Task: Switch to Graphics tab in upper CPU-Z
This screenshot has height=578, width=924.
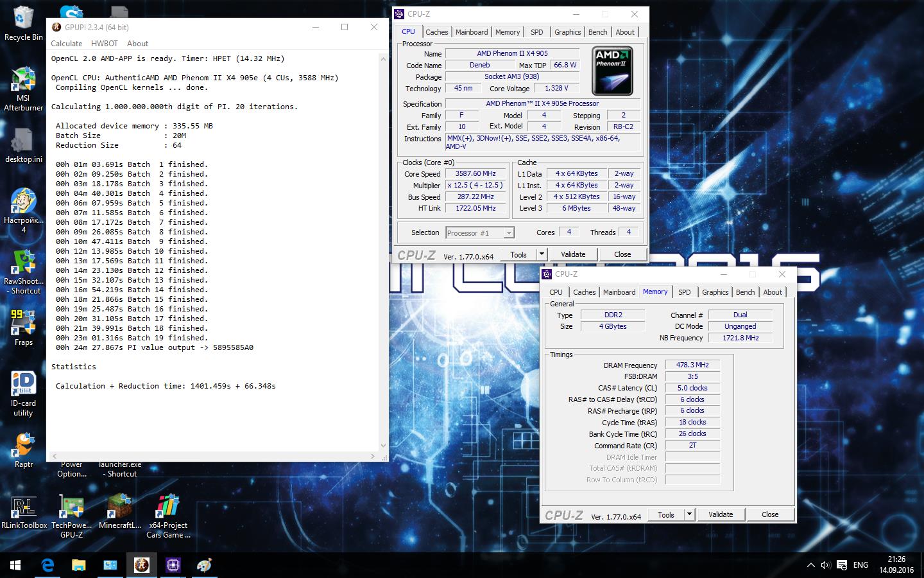Action: point(568,32)
